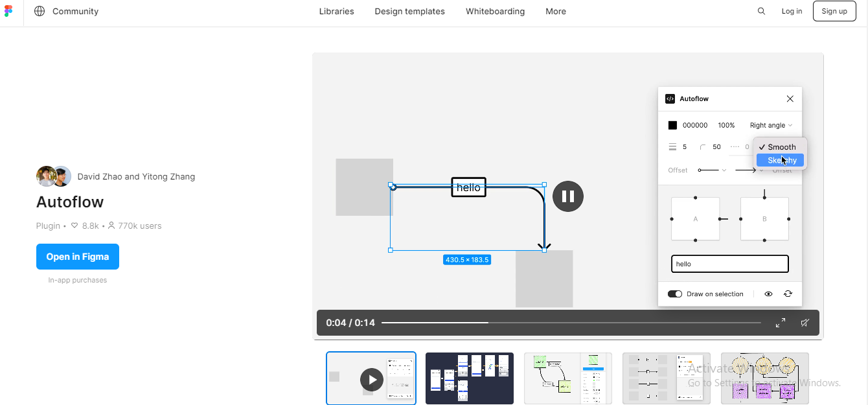The height and width of the screenshot is (405, 868).
Task: Go to the Community page
Action: click(75, 11)
